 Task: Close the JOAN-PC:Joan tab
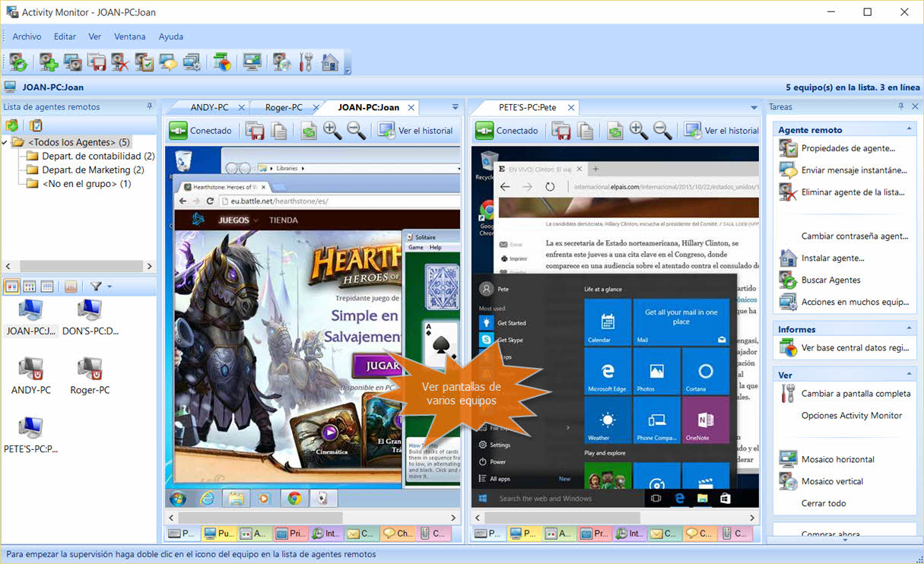[x=411, y=108]
